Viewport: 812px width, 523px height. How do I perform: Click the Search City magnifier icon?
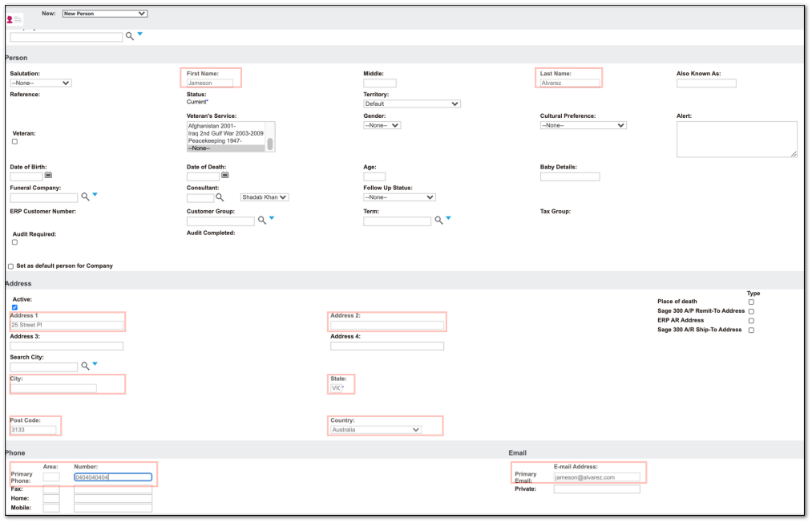tap(85, 366)
